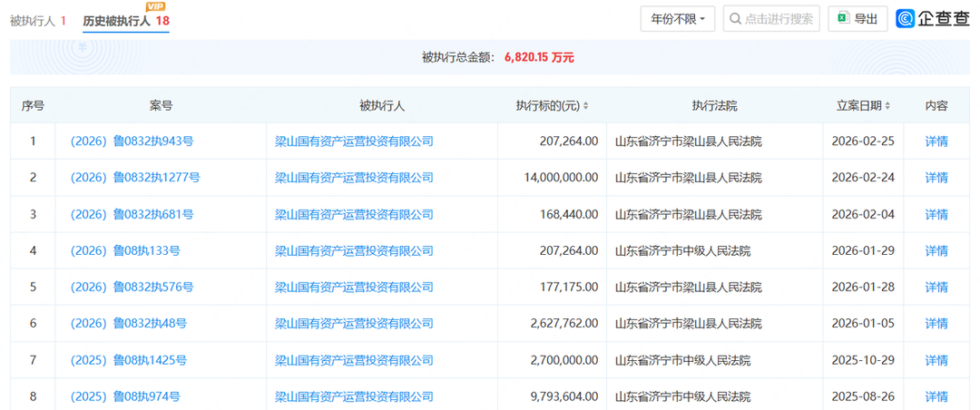Screen dimensions: 980x410
Task: Sort by 执行标的 column arrows
Action: pos(585,106)
